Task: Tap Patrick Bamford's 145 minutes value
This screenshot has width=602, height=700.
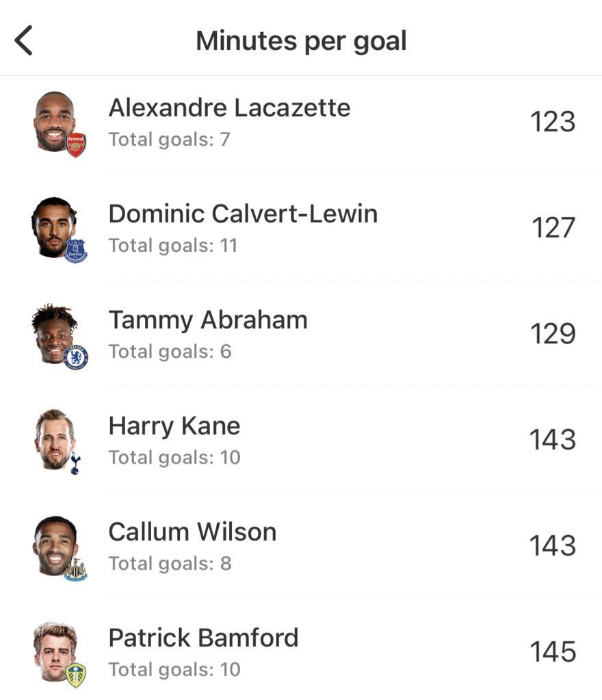Action: tap(552, 651)
